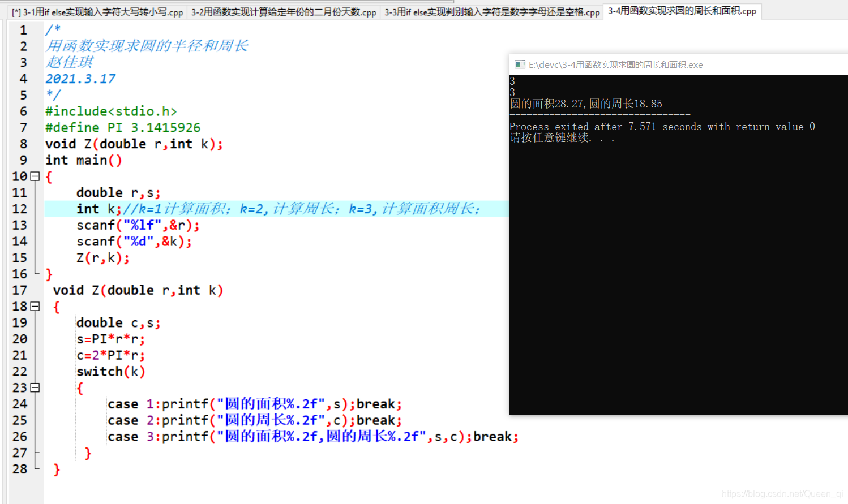848x504 pixels.
Task: Click line number 28 in the gutter
Action: click(20, 469)
